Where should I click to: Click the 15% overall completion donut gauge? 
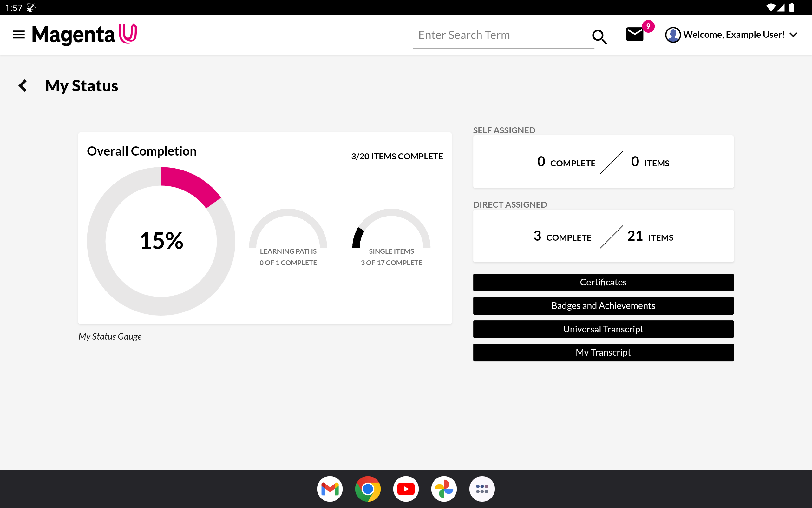click(161, 241)
